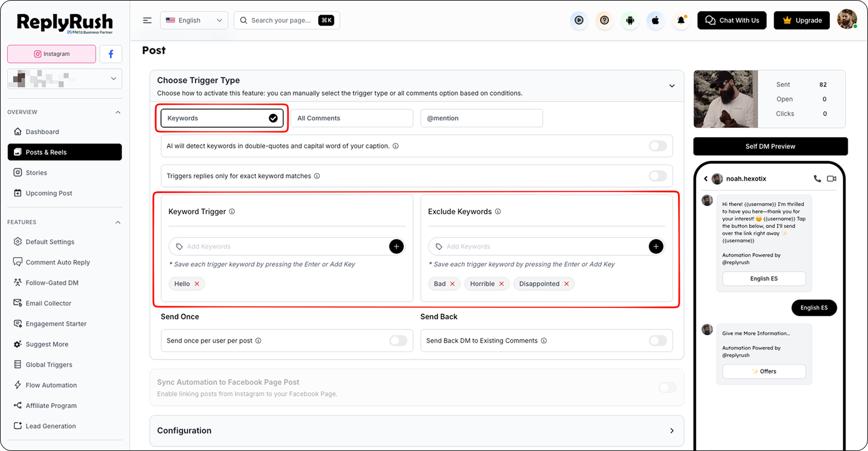
Task: Open Affiliate Program
Action: pyautogui.click(x=65, y=406)
